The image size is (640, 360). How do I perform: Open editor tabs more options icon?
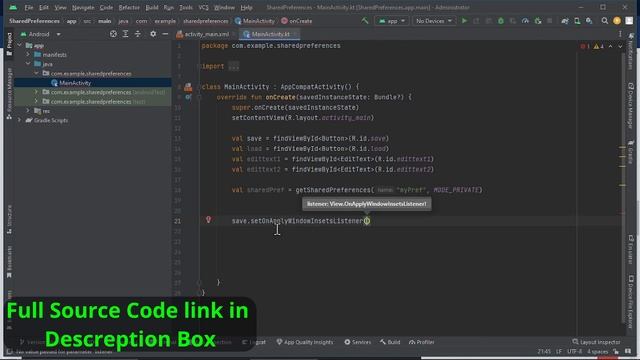[620, 34]
